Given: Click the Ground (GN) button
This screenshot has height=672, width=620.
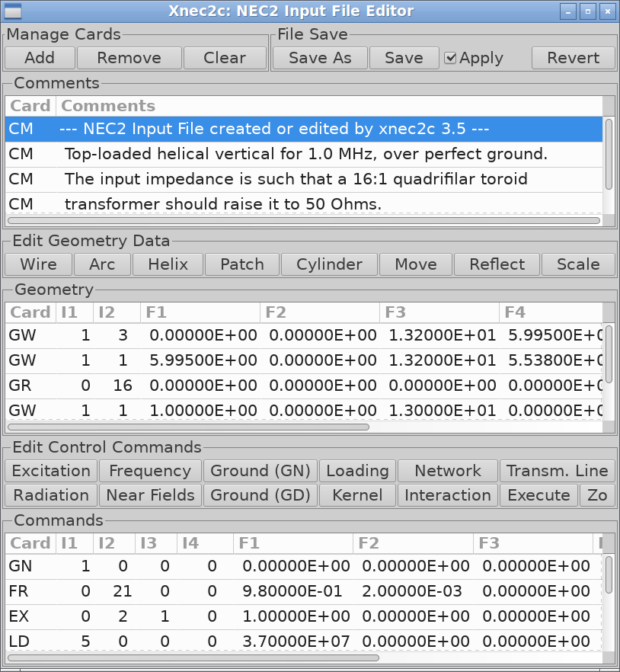Looking at the screenshot, I should click(x=260, y=471).
